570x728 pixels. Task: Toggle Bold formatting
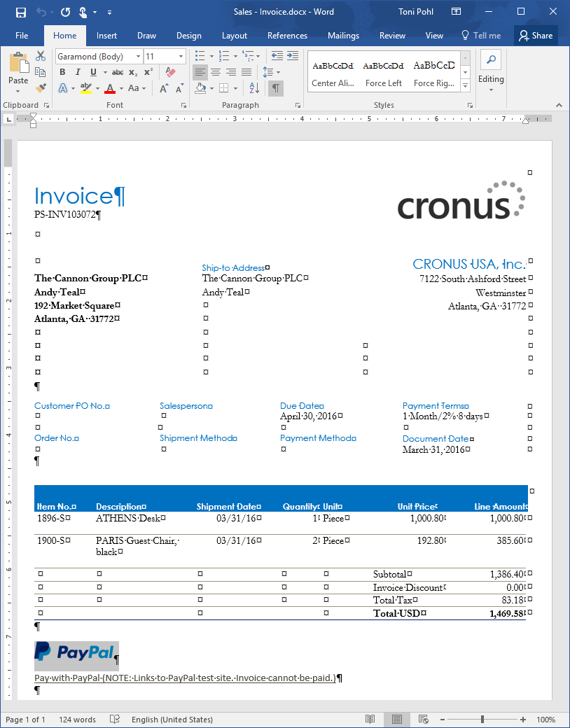click(62, 72)
